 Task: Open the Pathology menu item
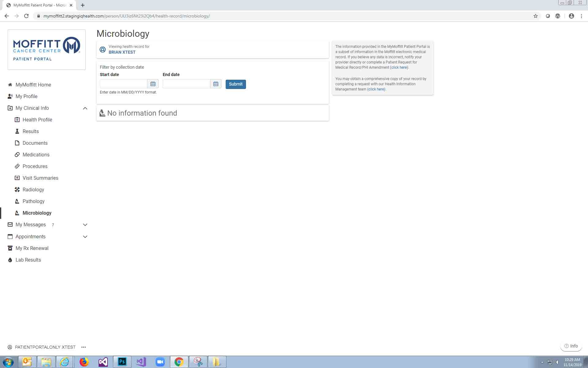(x=33, y=201)
